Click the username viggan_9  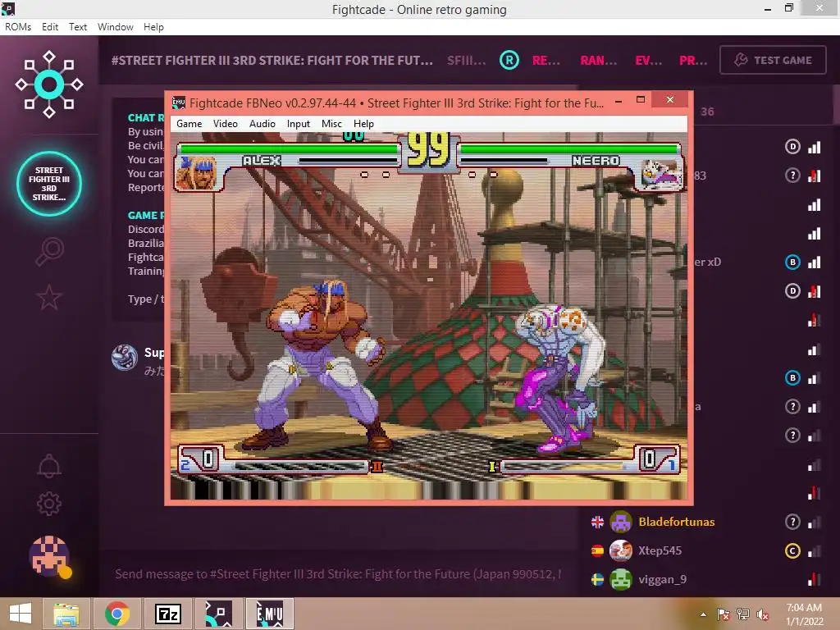(x=662, y=580)
